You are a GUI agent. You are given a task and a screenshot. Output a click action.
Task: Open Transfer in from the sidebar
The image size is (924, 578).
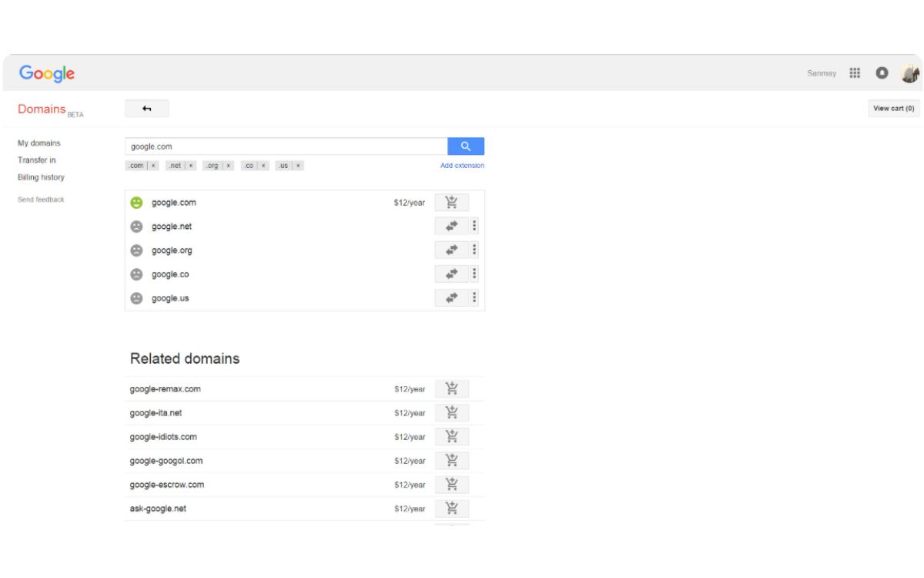[x=37, y=160]
